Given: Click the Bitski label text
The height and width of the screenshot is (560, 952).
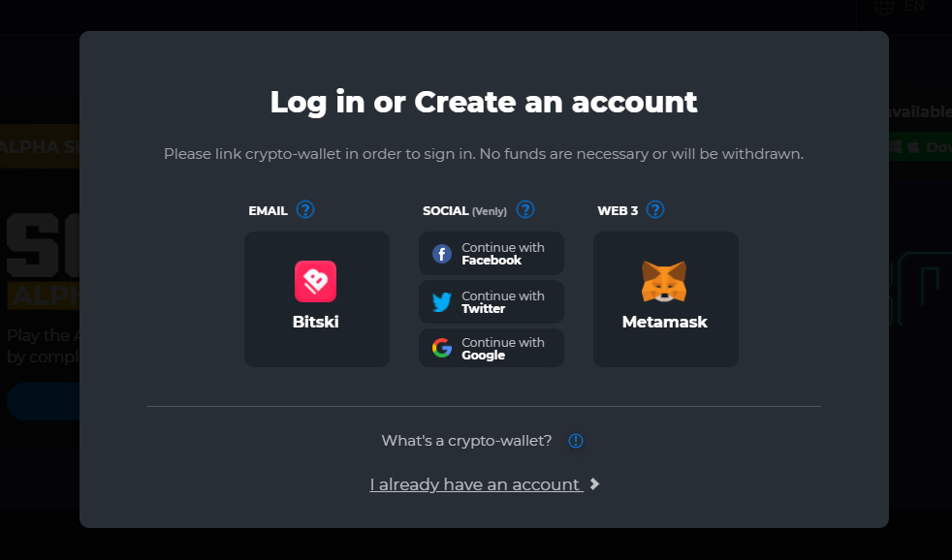Looking at the screenshot, I should 316,322.
